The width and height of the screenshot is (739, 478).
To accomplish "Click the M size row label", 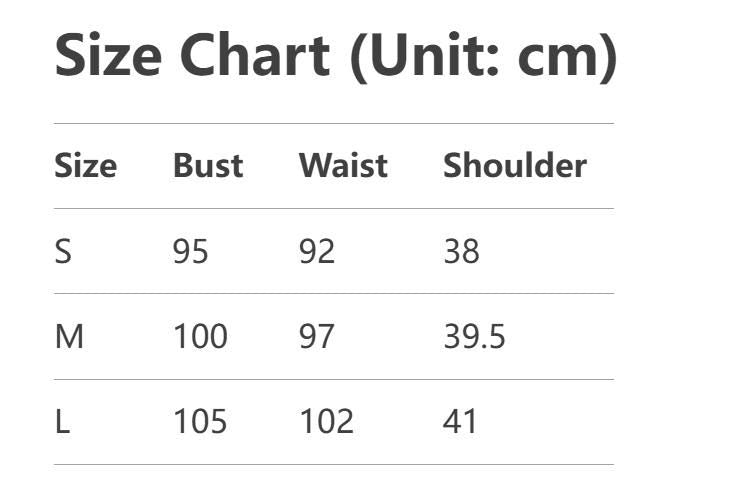I will (69, 337).
